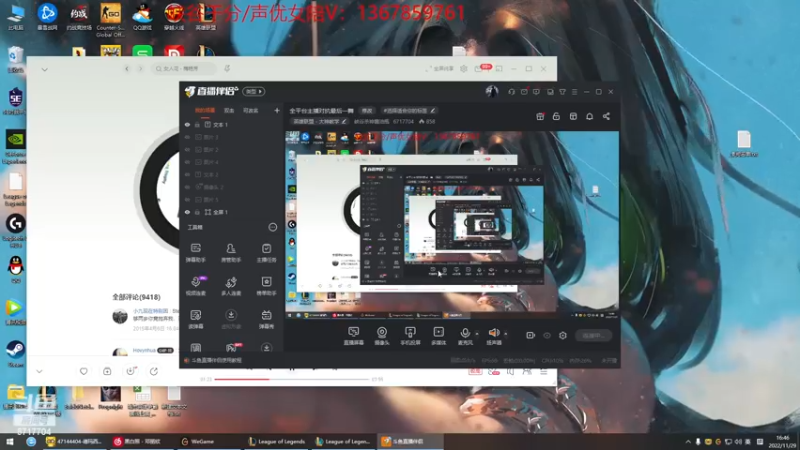Open streaming settings gear in bottom bar

(x=563, y=335)
